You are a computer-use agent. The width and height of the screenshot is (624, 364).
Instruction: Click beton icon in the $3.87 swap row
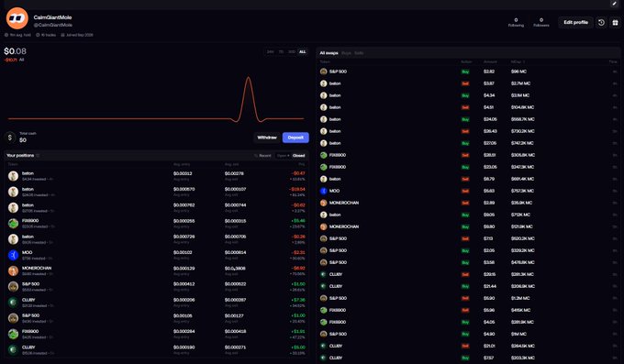(324, 83)
